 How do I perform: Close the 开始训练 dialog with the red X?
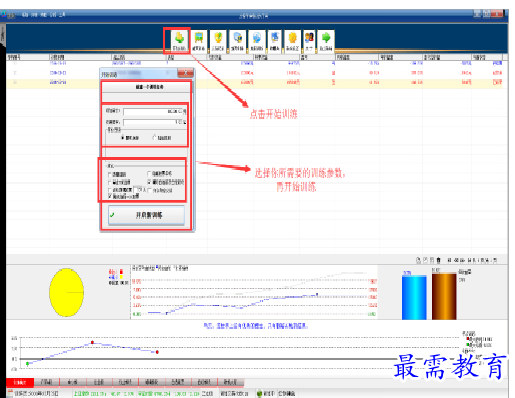click(185, 73)
